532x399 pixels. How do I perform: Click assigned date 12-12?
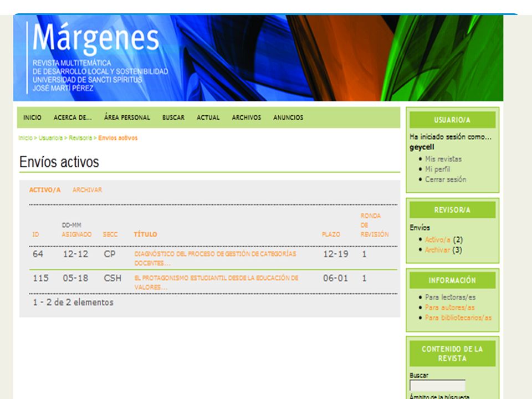pos(75,254)
